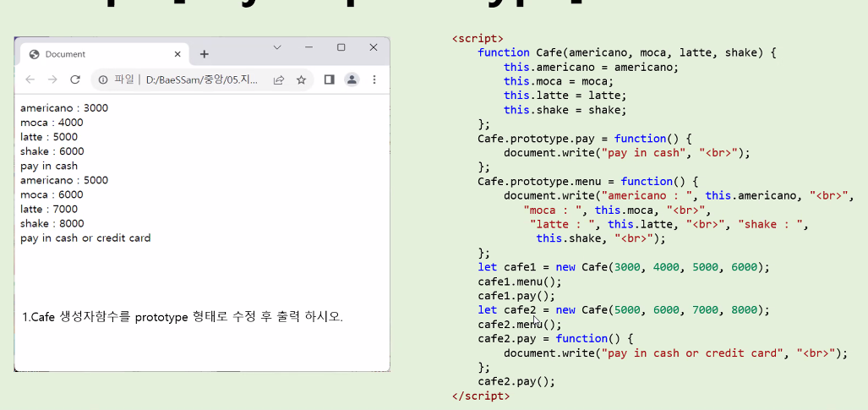The width and height of the screenshot is (868, 410).
Task: Click 'let cafe2 = new Cafe(5000...' line
Action: 624,309
